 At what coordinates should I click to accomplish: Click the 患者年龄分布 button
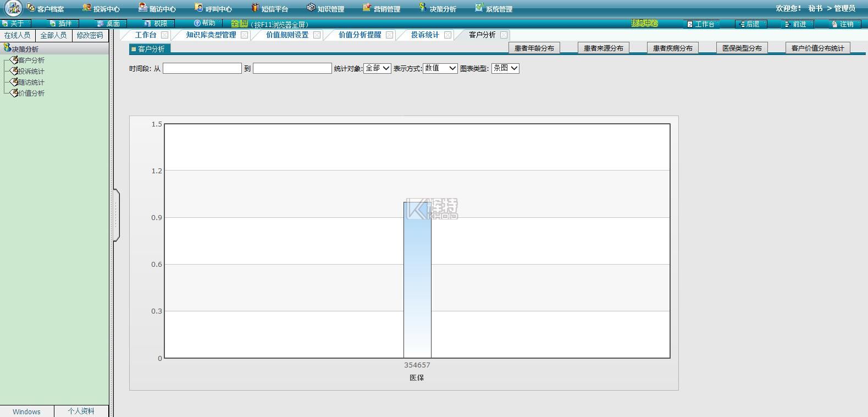pyautogui.click(x=534, y=48)
